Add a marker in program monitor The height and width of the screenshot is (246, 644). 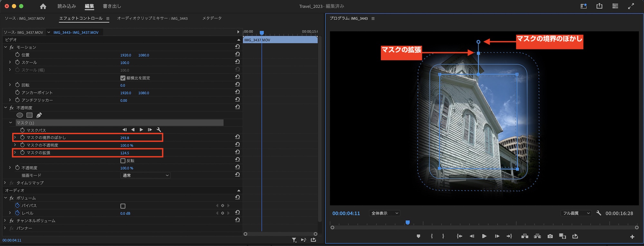pos(418,236)
